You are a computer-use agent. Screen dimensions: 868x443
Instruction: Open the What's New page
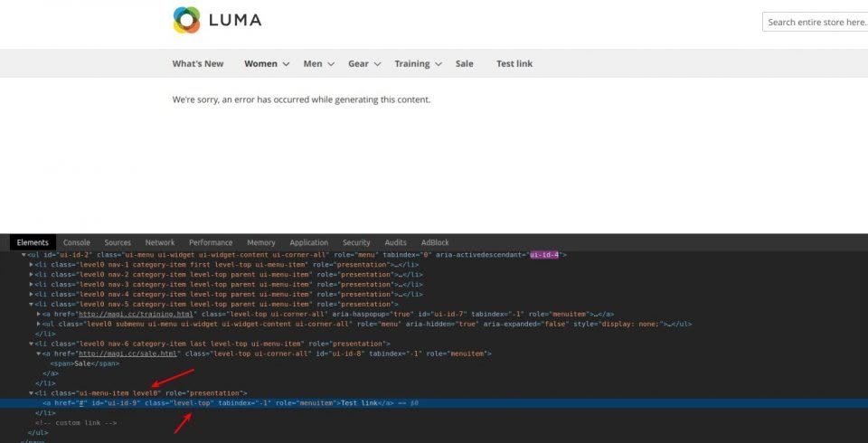pyautogui.click(x=198, y=64)
